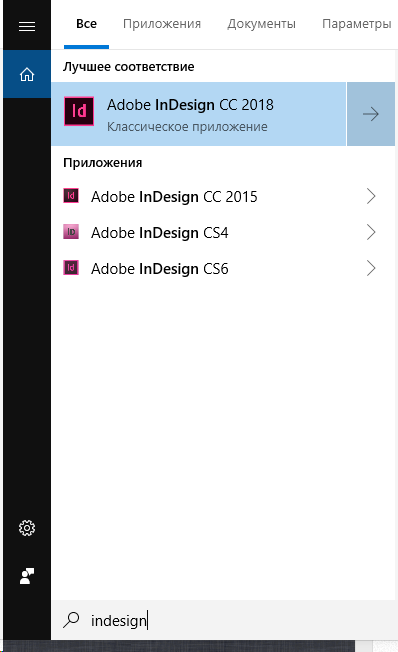Open the hamburger menu icon
Screen dimensions: 398x652
(27, 27)
